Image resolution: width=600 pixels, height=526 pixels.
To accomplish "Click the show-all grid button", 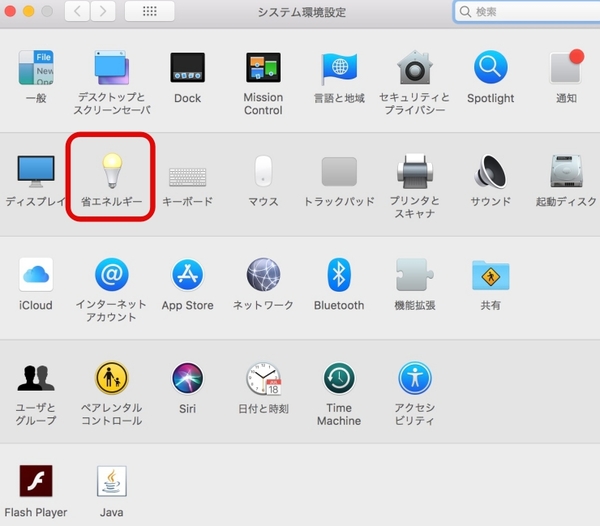I will click(x=150, y=11).
